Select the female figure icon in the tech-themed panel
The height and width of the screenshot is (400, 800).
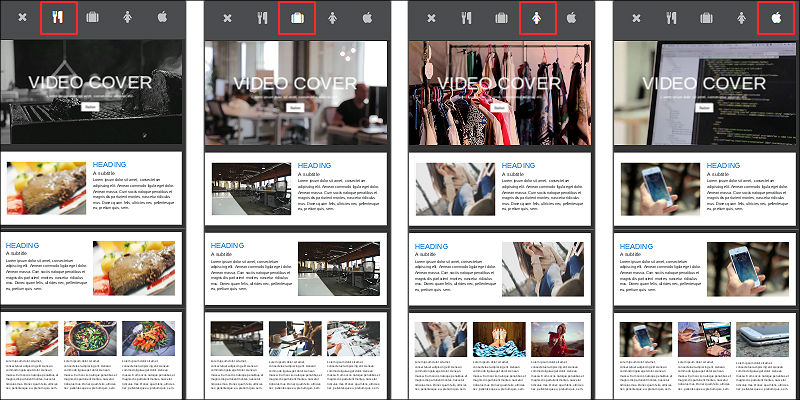[x=741, y=18]
